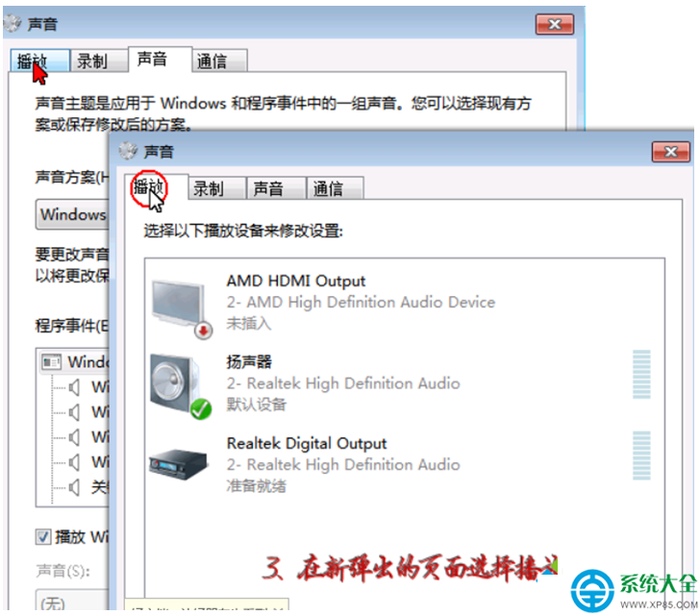This screenshot has height=615, width=700.
Task: Click the 默认设备 status text
Action: click(256, 405)
